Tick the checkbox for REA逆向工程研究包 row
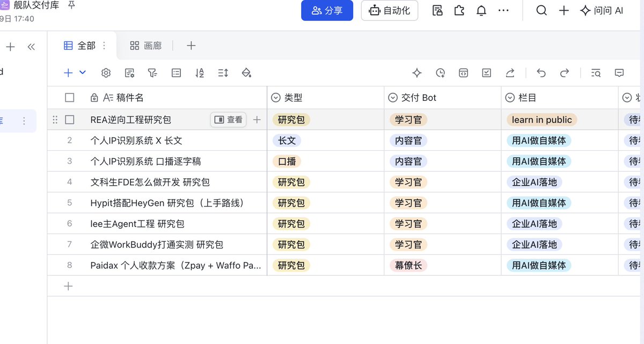The image size is (644, 344). (69, 120)
